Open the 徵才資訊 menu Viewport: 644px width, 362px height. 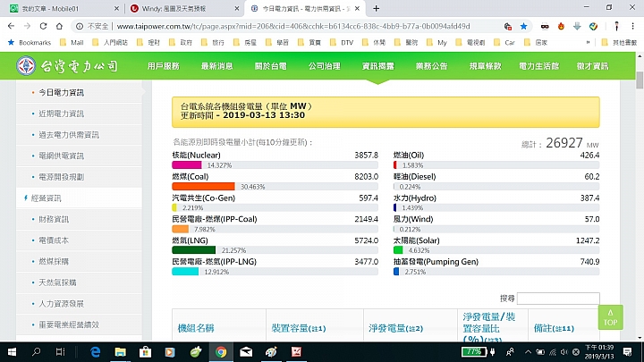(x=592, y=66)
